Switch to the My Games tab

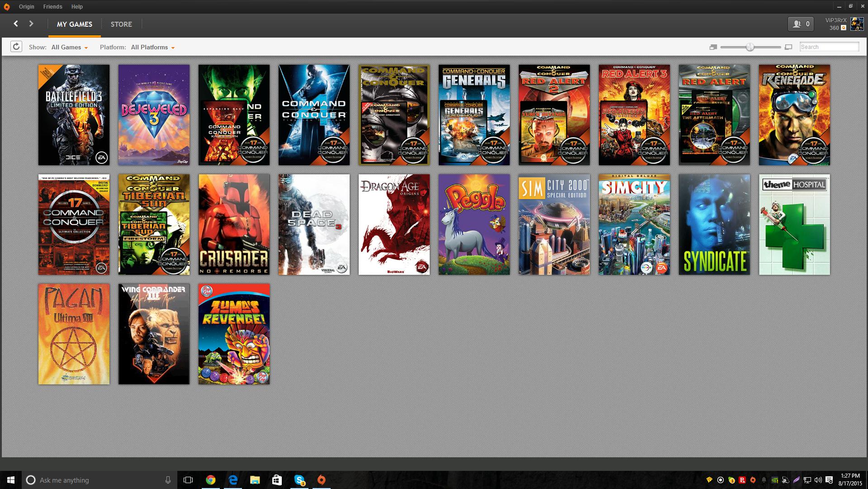[75, 24]
